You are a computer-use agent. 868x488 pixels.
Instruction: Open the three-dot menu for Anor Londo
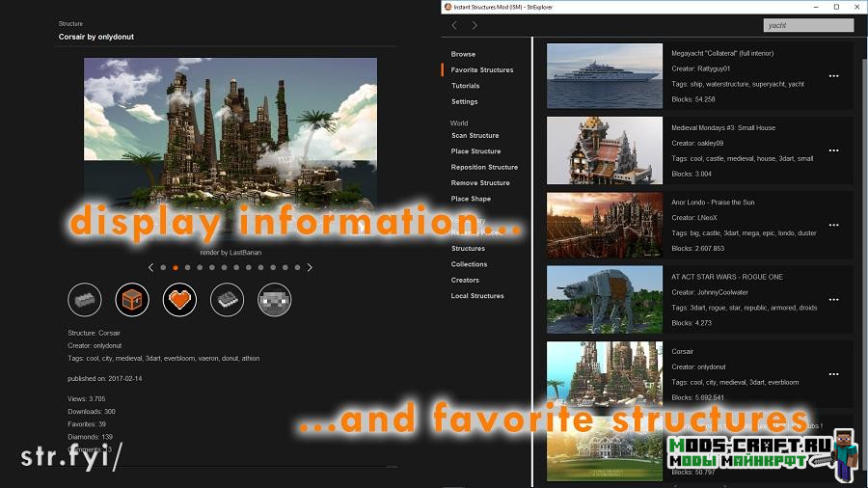point(833,225)
